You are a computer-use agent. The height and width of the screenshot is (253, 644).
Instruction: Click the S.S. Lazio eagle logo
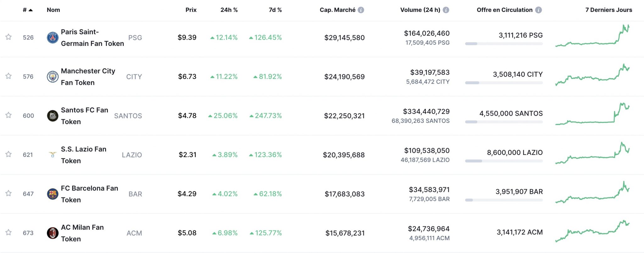pos(53,155)
